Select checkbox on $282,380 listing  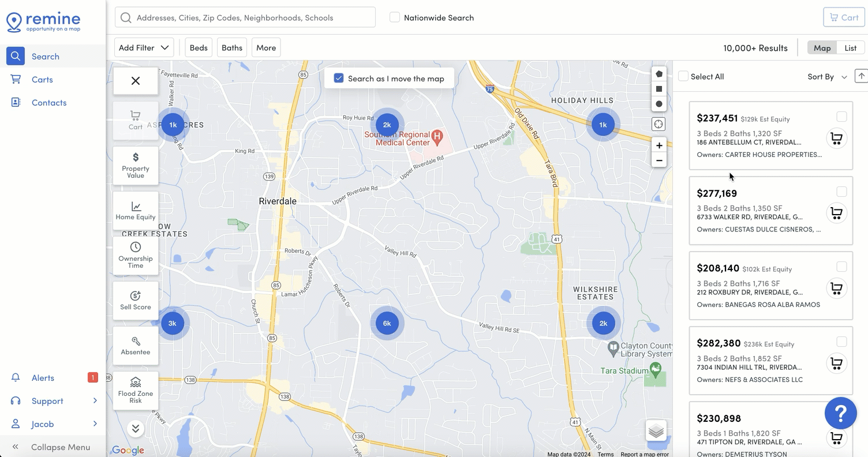(x=841, y=342)
